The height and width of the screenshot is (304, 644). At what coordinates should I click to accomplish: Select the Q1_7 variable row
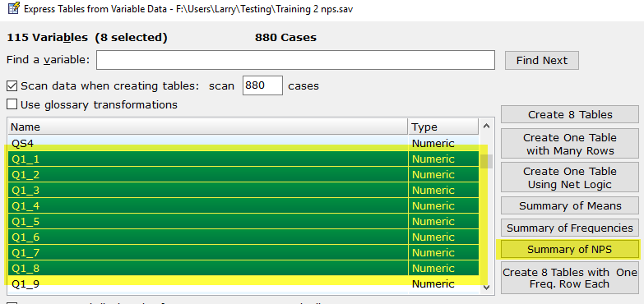pyautogui.click(x=243, y=253)
